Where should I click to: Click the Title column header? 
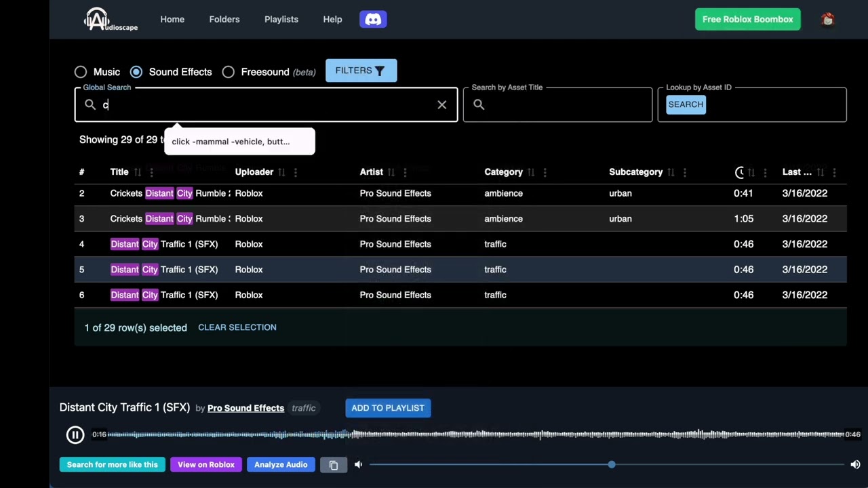tap(119, 172)
